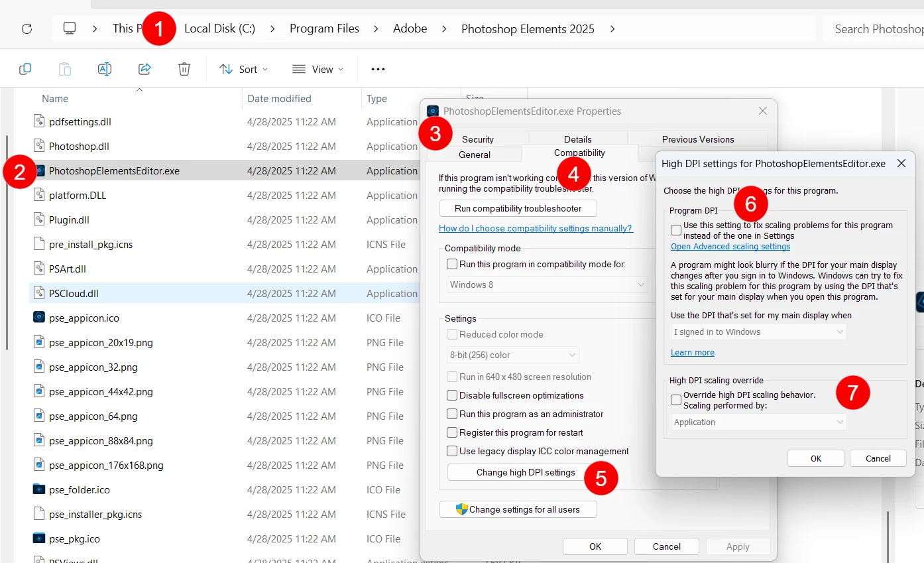Click Cancel in High DPI settings dialog
Screen dimensions: 924x563
click(x=878, y=458)
